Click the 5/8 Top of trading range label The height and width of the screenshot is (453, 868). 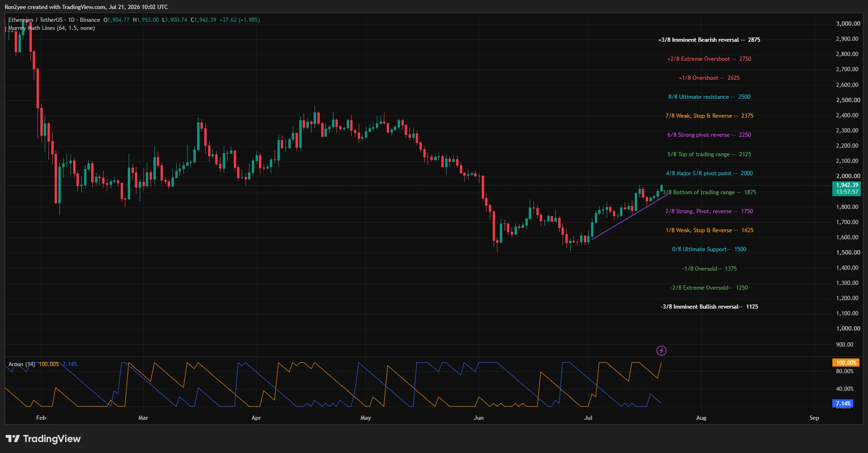tap(709, 154)
